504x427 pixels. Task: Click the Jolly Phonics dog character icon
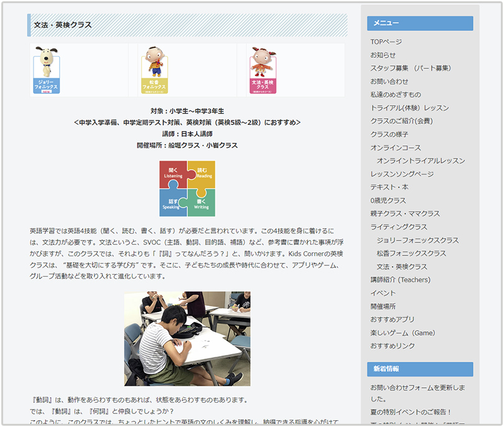point(46,70)
